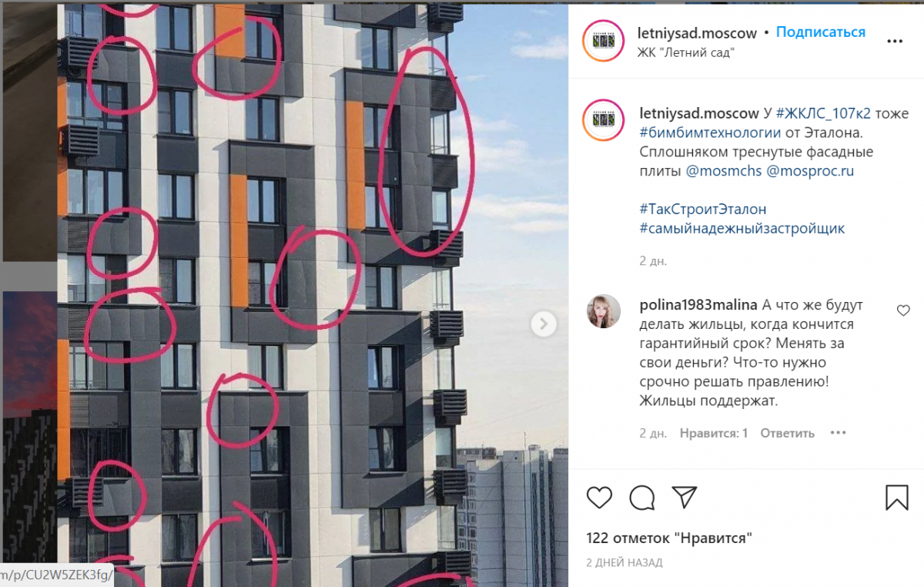Open hashtag #бимбимтехнологии
This screenshot has height=587, width=924.
(705, 132)
